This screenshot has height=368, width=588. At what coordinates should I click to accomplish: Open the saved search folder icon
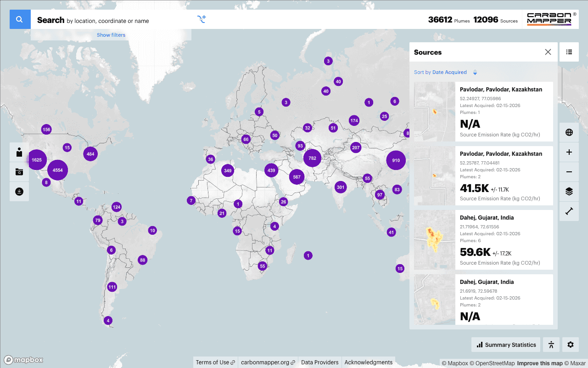pos(19,171)
